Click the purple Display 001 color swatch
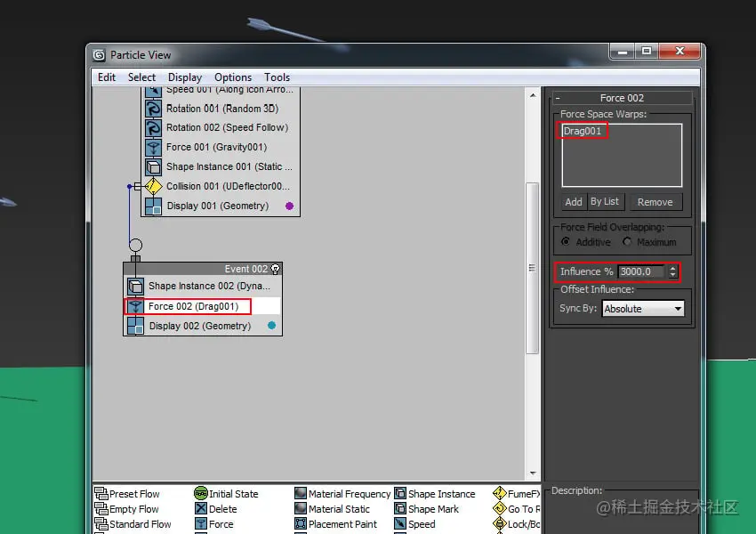The image size is (756, 534). point(289,206)
